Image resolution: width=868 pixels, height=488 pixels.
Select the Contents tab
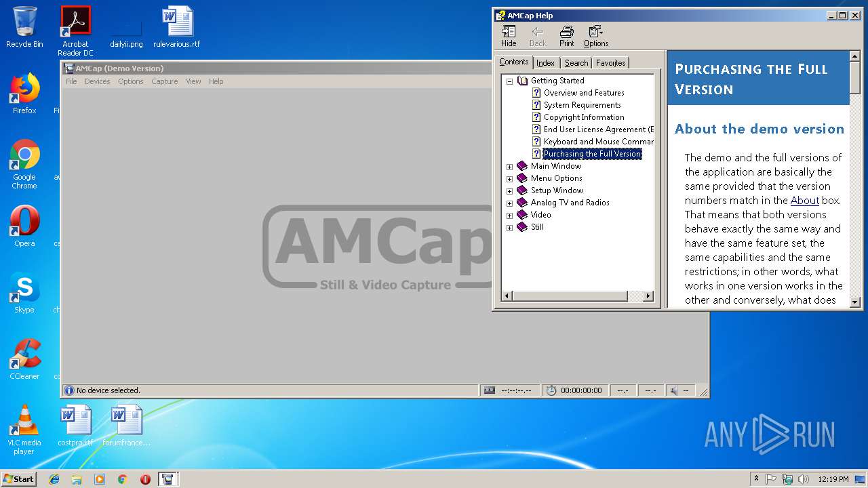514,62
